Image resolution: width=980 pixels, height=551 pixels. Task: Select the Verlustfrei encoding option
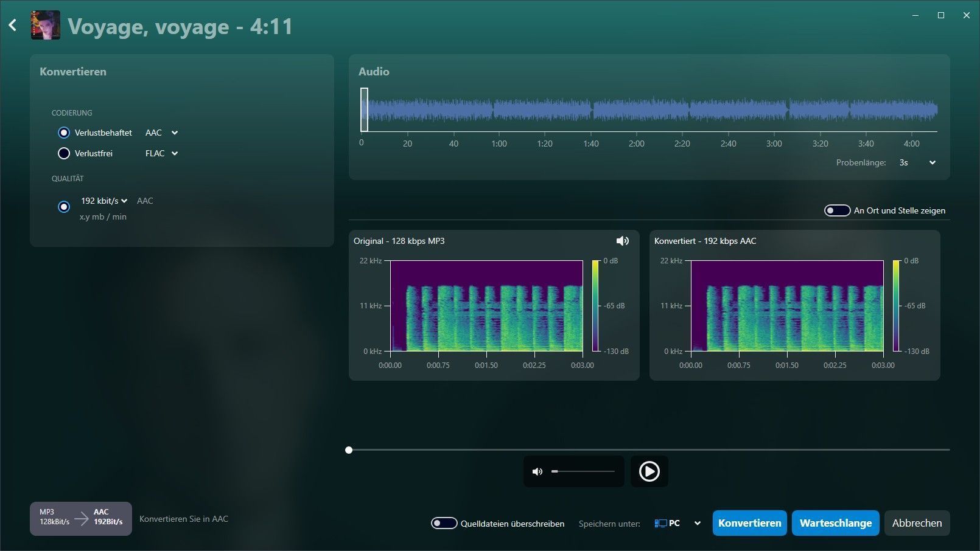tap(64, 153)
